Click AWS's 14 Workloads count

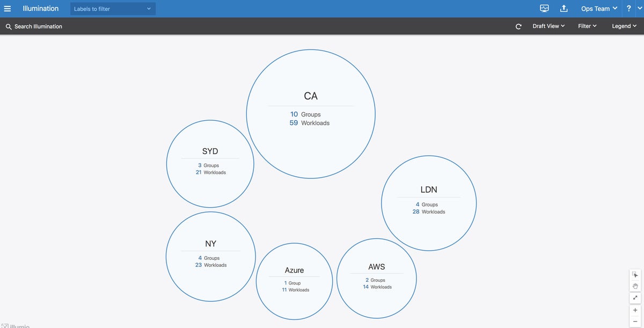coord(377,287)
